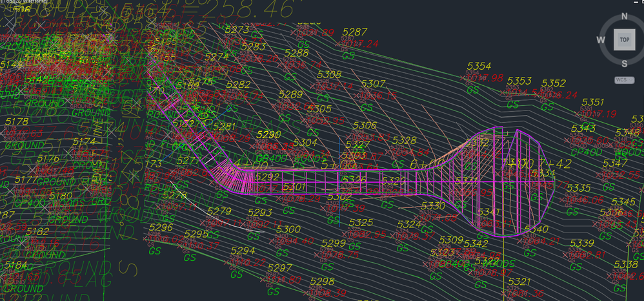Select yellow point number 5288

(296, 53)
